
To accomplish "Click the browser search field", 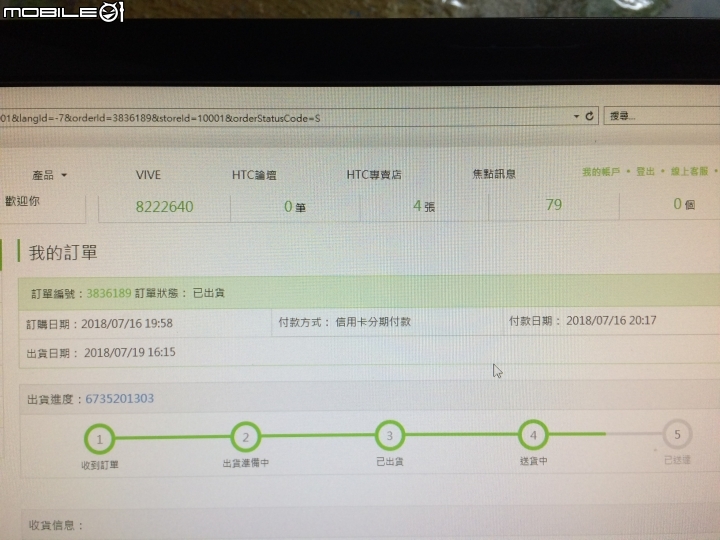I will pos(662,116).
